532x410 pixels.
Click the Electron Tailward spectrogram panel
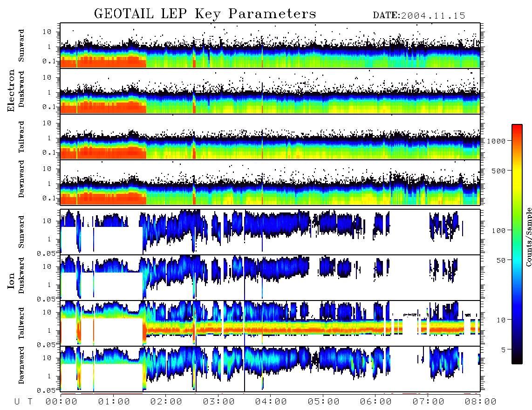tap(270, 137)
